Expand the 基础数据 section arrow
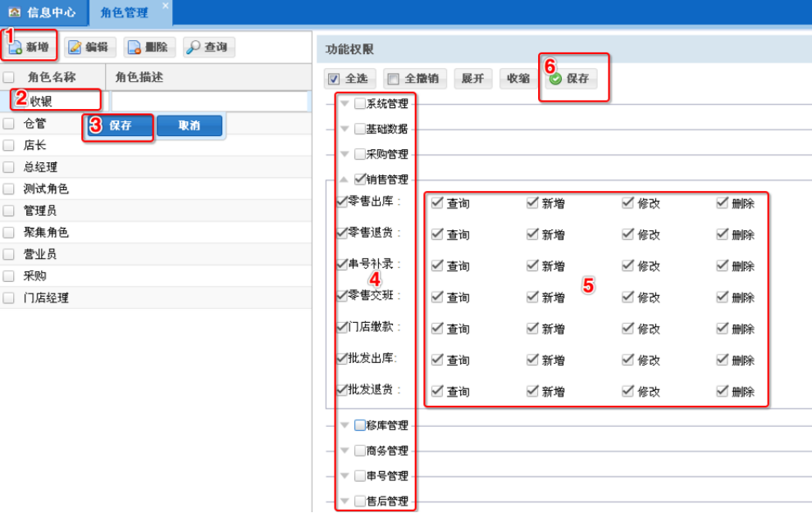Viewport: 812px width, 513px height. 344,129
